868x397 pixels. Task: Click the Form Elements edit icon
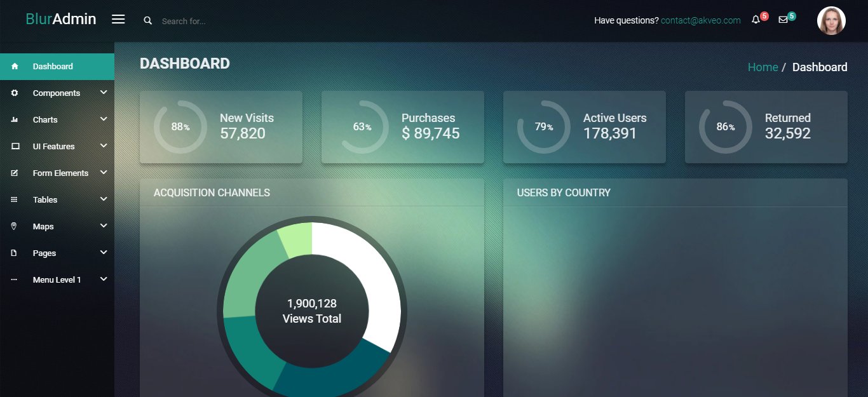(x=15, y=173)
